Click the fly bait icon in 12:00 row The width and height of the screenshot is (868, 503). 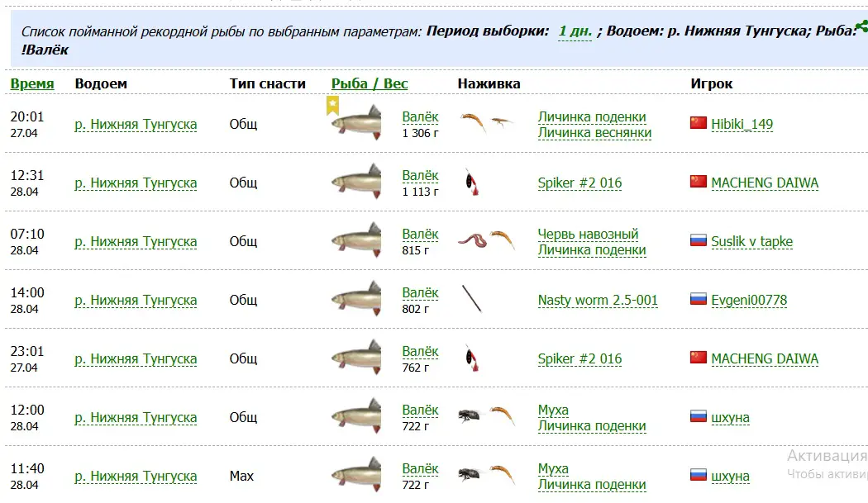[471, 415]
